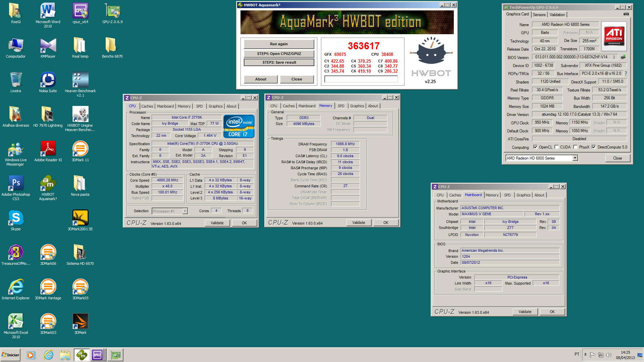
Task: Click Run again in Aquamark
Action: [279, 44]
